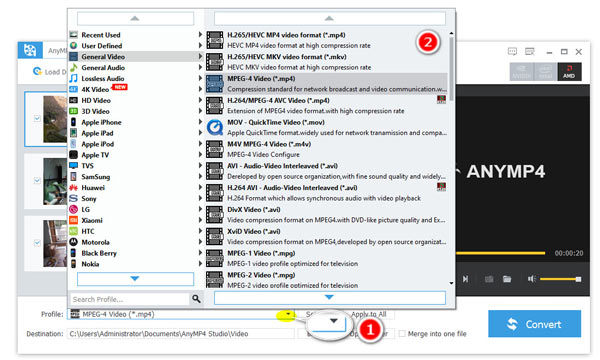Click the LG brand icon

pos(73,209)
